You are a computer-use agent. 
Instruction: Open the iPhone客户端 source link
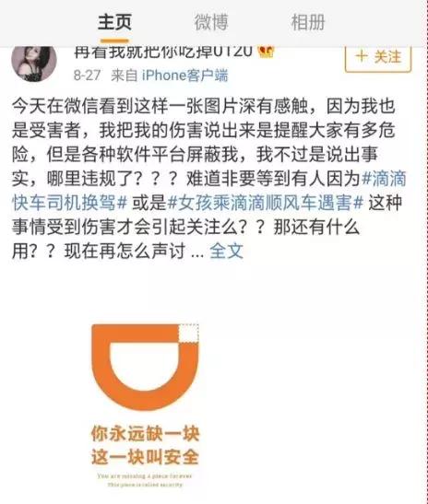(x=185, y=76)
